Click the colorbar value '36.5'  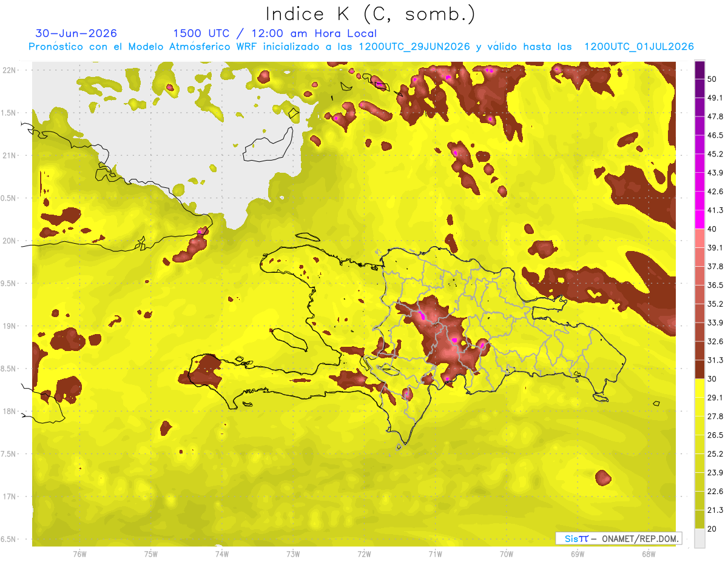715,285
